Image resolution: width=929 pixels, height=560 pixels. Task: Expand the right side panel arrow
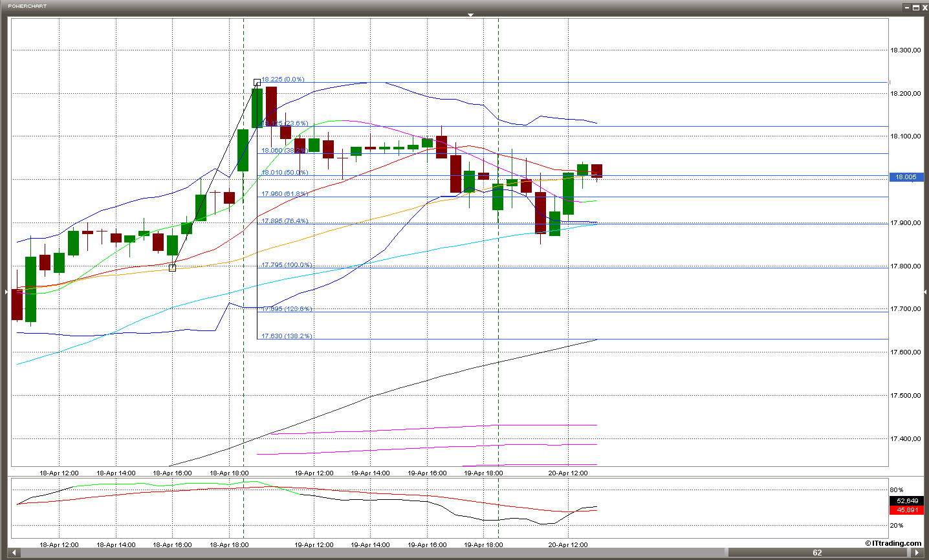point(925,292)
